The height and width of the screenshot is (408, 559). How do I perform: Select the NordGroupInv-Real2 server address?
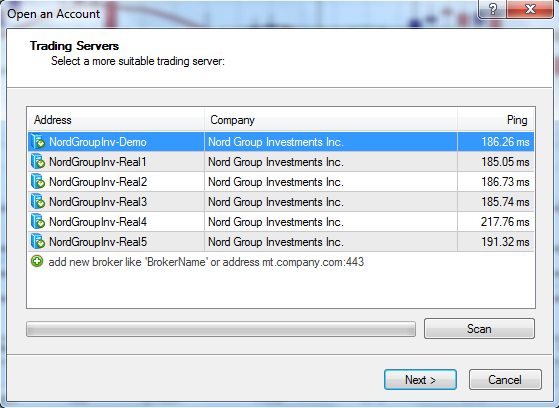98,182
